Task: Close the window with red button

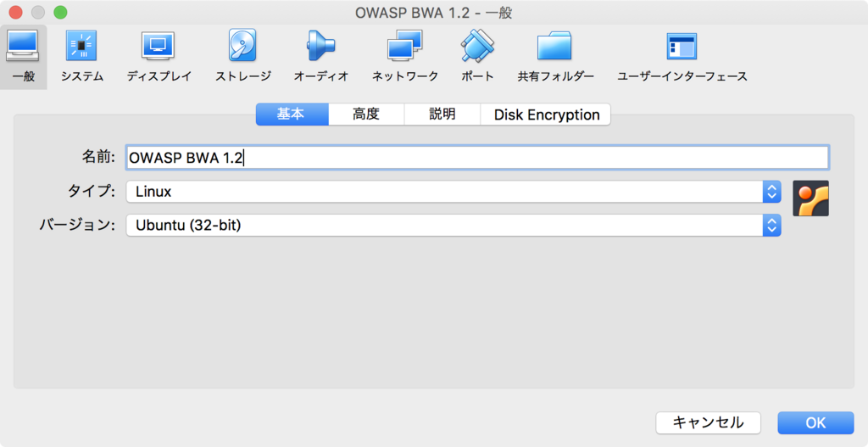Action: tap(15, 12)
